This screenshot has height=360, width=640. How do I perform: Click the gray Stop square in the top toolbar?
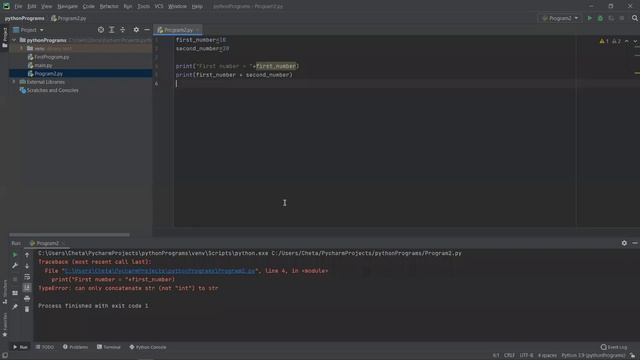[622, 18]
